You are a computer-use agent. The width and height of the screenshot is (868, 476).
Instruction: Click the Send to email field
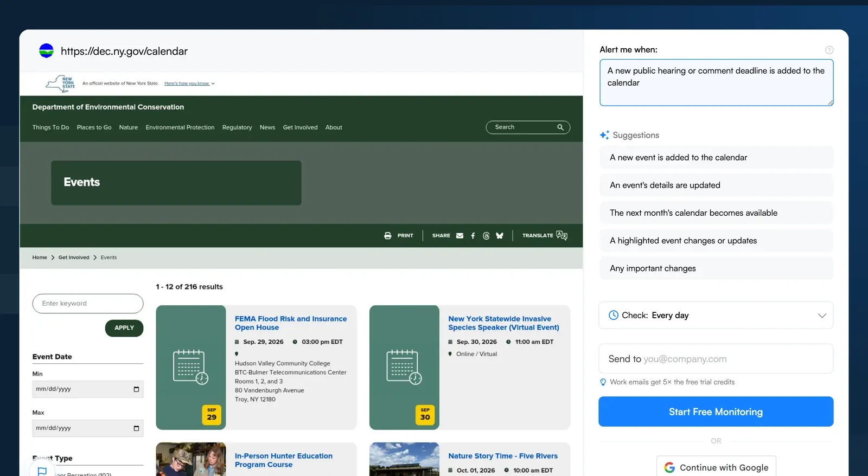[x=716, y=359]
